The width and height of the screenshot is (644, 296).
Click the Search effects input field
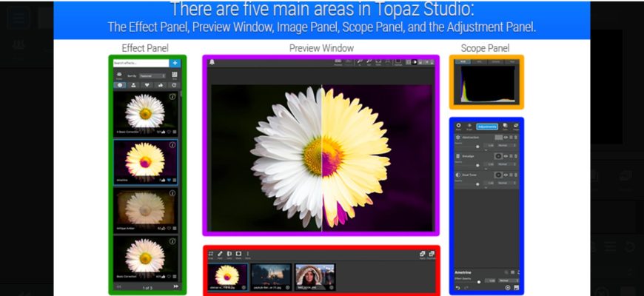(141, 63)
